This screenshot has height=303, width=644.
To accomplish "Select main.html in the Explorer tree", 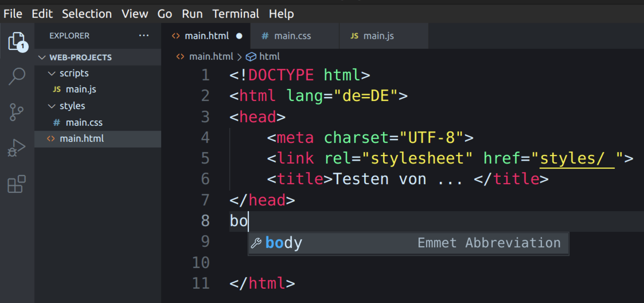I will click(97, 139).
